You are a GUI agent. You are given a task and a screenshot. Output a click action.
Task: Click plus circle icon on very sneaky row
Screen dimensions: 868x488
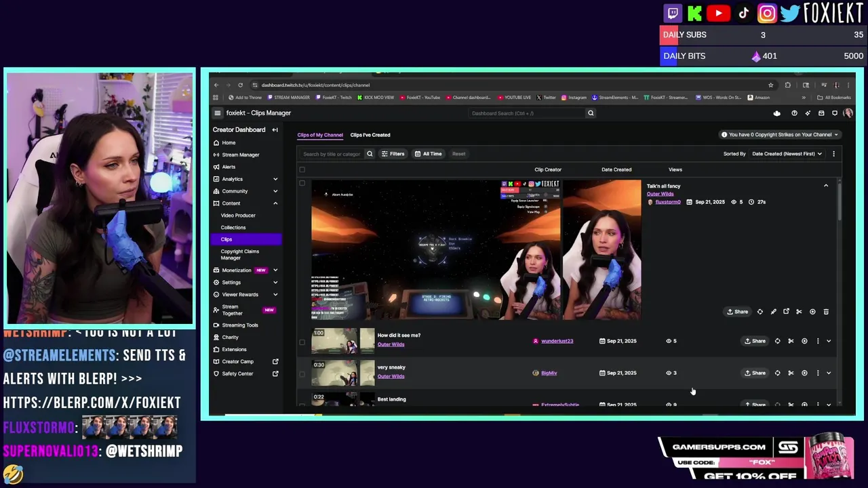point(804,373)
